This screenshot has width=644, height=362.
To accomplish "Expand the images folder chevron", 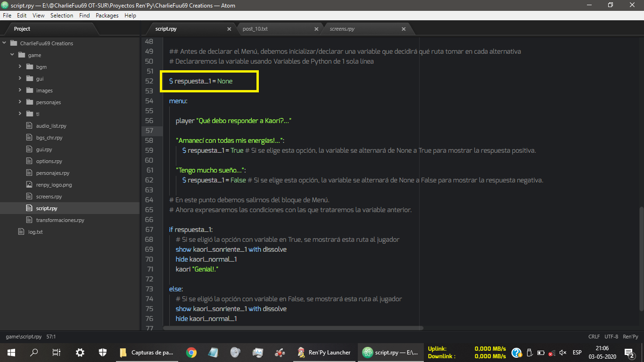I will pos(20,90).
